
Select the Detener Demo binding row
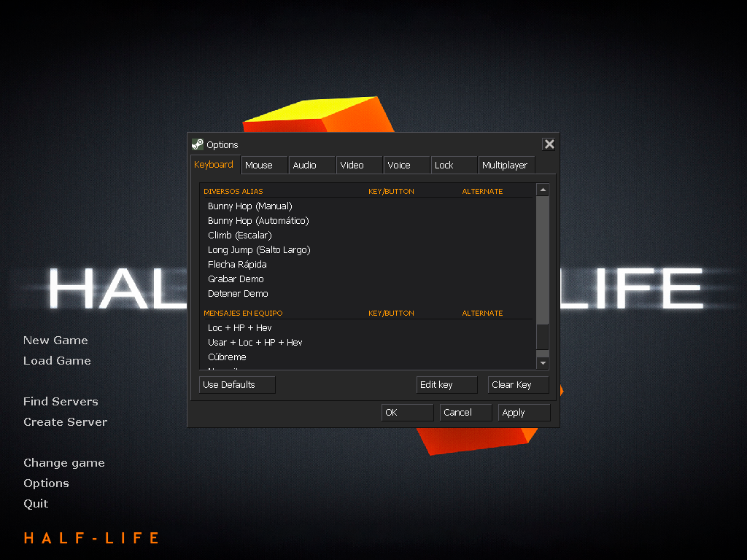(367, 294)
